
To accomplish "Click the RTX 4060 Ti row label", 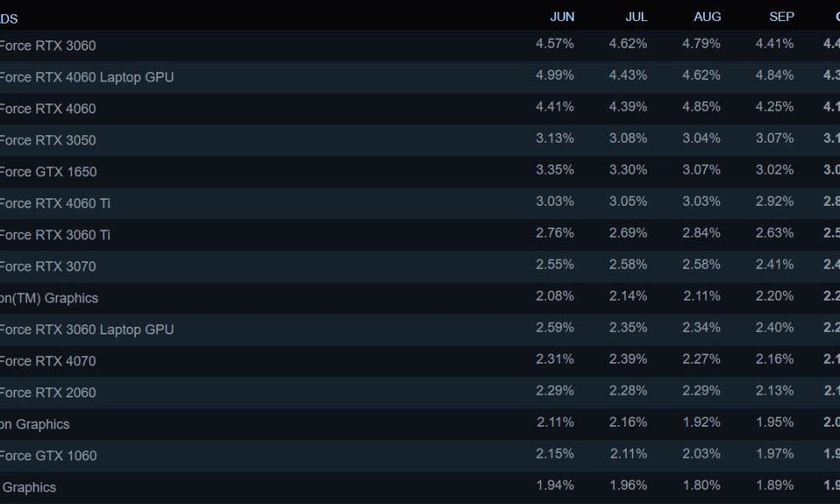I will 55,203.
